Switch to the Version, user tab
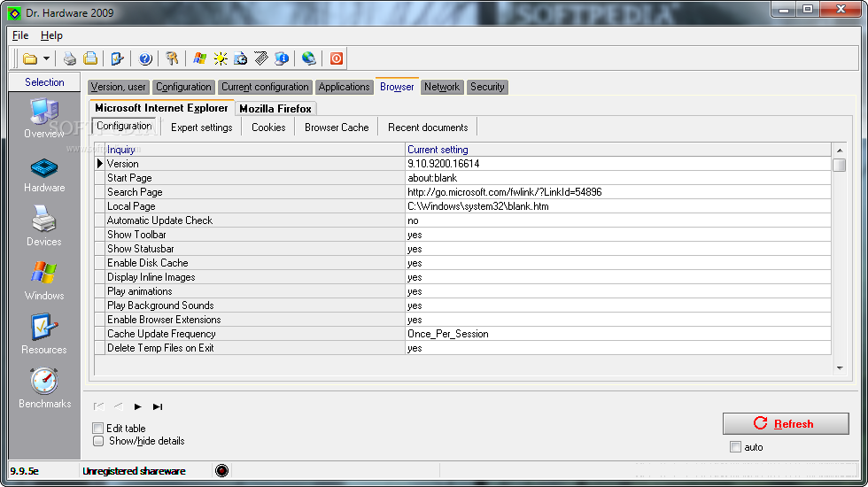This screenshot has width=868, height=487. 119,87
